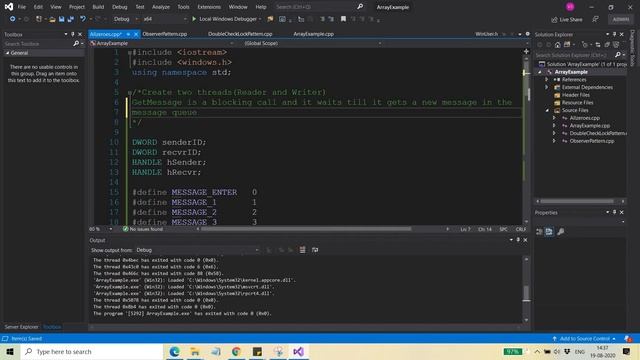Open the Extensions menu

pos(209,7)
